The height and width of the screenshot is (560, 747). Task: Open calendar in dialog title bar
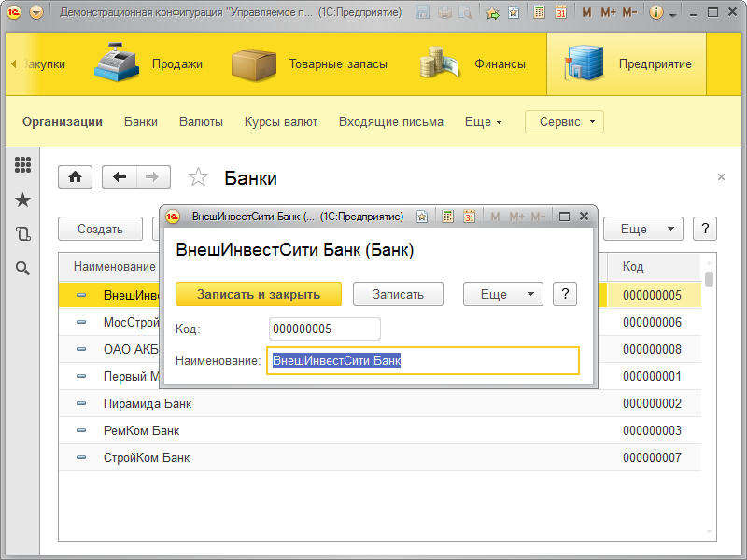pos(469,217)
